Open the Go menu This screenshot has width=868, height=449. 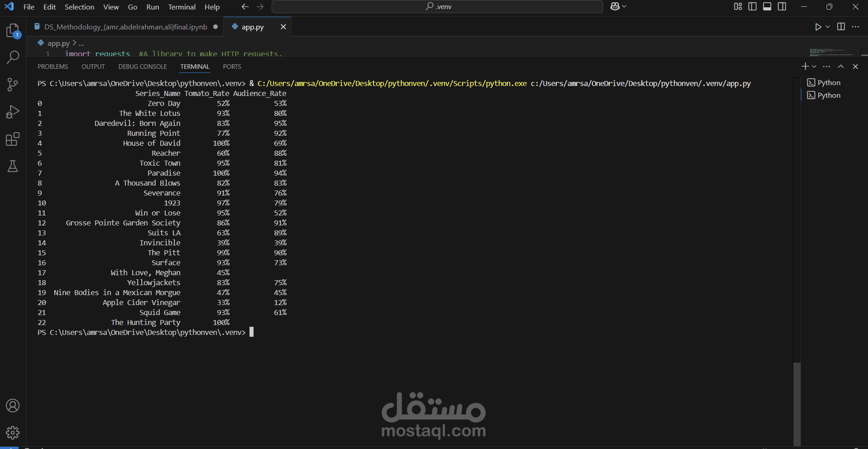(x=133, y=7)
